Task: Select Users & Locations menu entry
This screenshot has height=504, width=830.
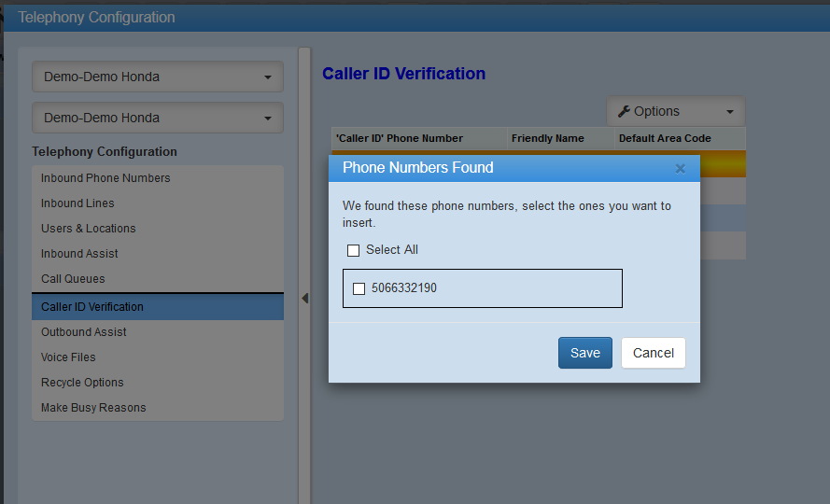Action: click(89, 229)
